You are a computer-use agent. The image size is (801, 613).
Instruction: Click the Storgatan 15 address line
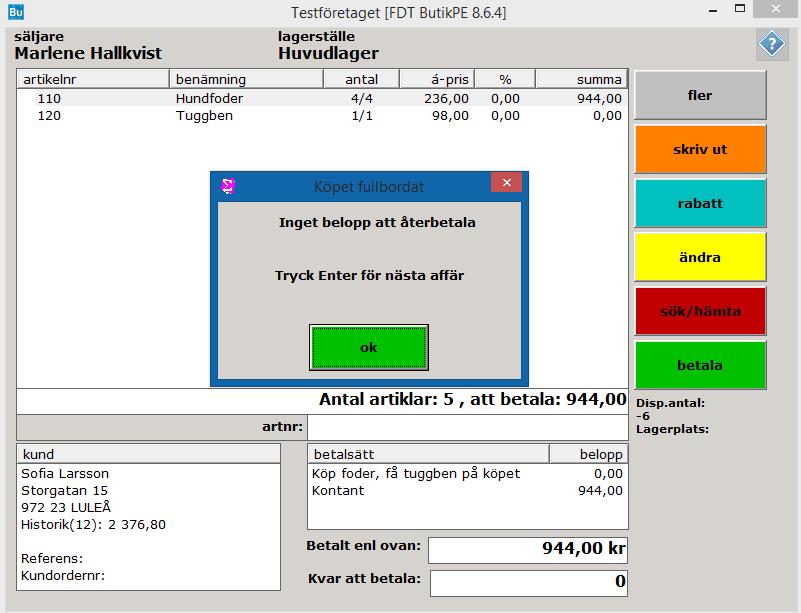pyautogui.click(x=64, y=491)
